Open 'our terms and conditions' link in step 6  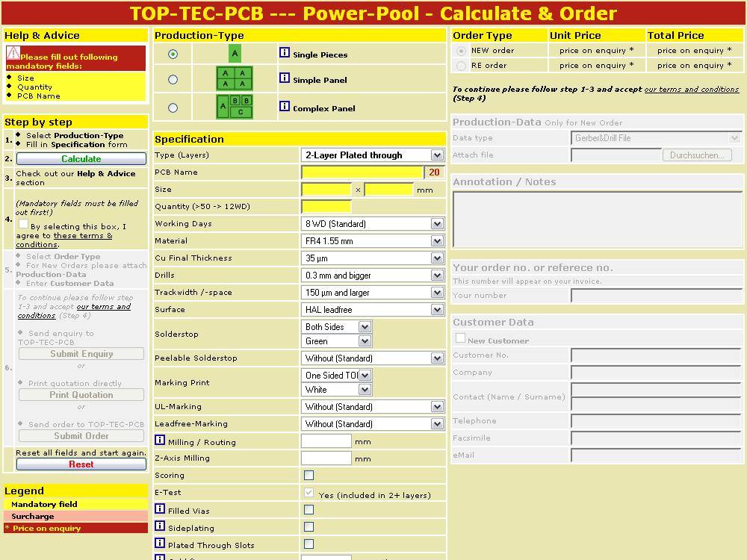pyautogui.click(x=74, y=311)
